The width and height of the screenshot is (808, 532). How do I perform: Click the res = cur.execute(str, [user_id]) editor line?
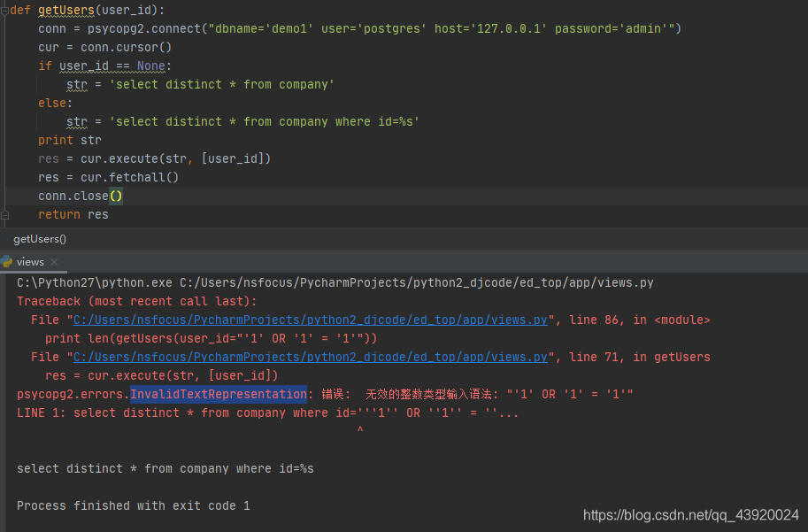pyautogui.click(x=154, y=158)
